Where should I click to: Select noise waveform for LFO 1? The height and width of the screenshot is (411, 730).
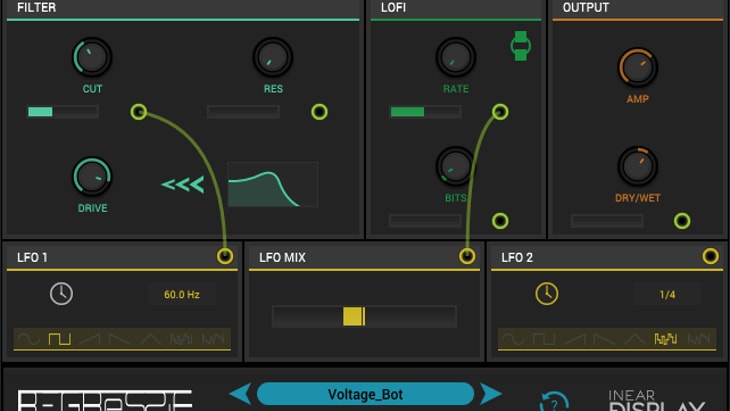(x=213, y=339)
